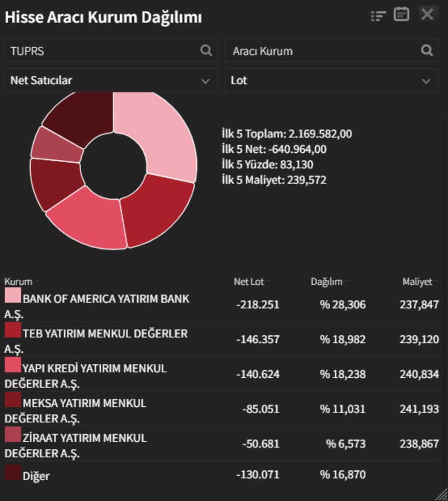This screenshot has height=501, width=448.
Task: Sort the table by Kurum column
Action: (19, 281)
